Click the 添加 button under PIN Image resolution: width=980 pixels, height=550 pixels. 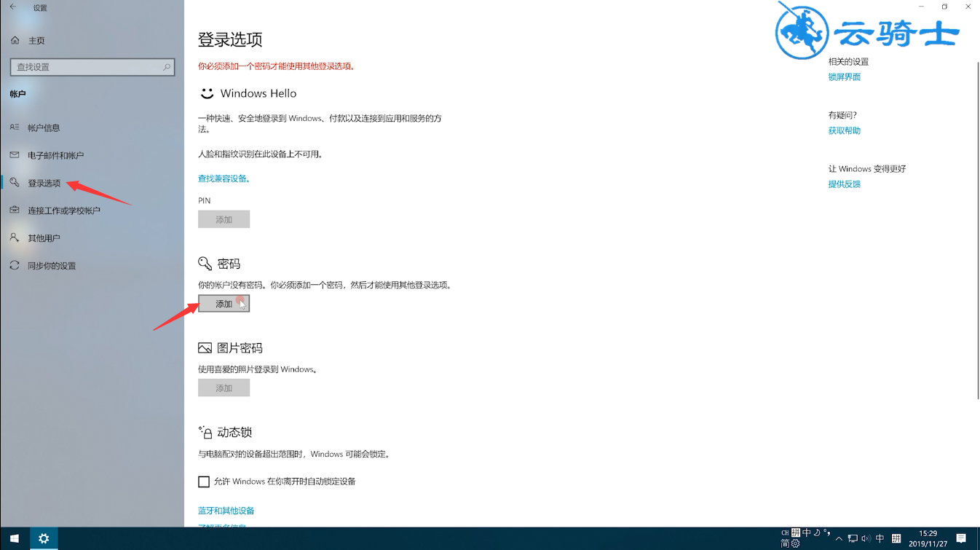pos(224,219)
